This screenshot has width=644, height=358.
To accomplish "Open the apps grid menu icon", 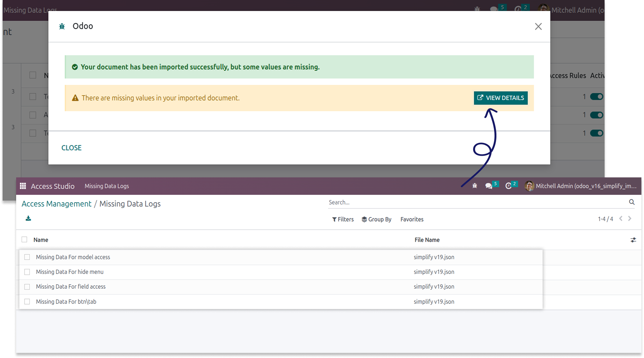I will [x=23, y=186].
